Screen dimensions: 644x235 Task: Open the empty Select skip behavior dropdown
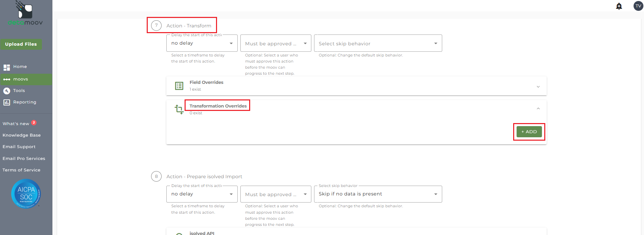click(x=378, y=43)
